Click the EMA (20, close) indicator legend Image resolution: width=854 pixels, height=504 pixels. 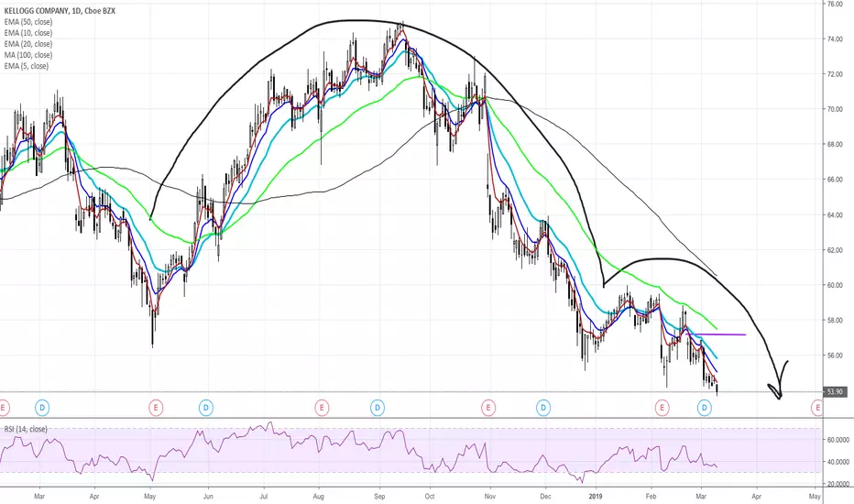(28, 44)
